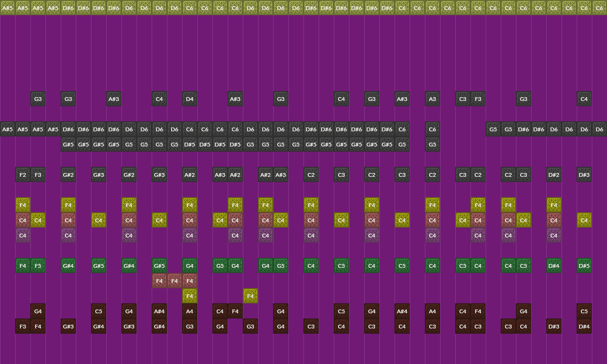Select the dark gray A3 note block
The width and height of the screenshot is (607, 364).
[432, 99]
